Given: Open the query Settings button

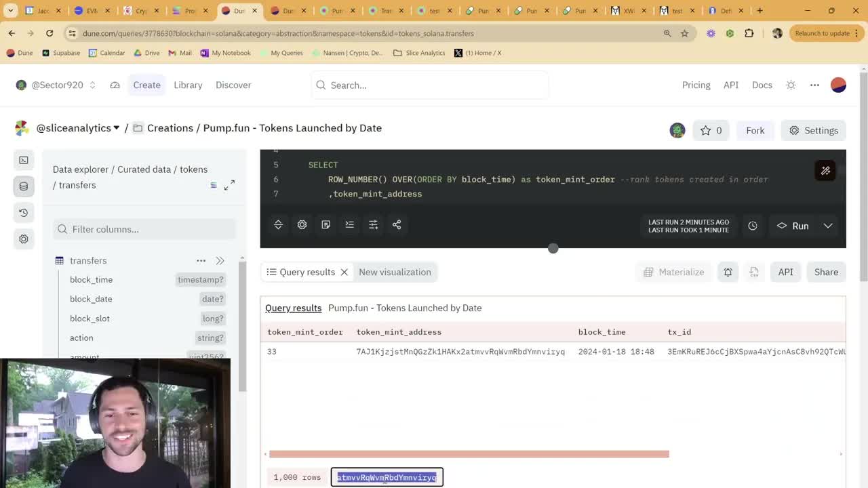Looking at the screenshot, I should [x=813, y=130].
